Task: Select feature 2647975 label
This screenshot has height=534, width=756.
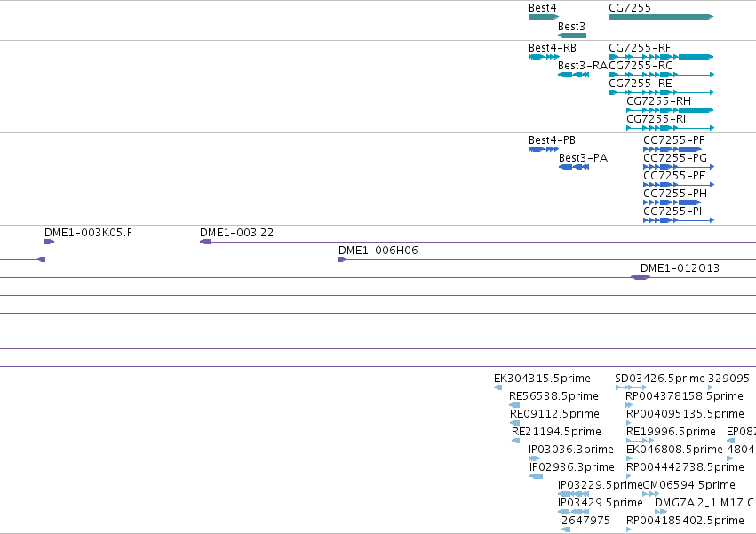Action: pyautogui.click(x=585, y=521)
